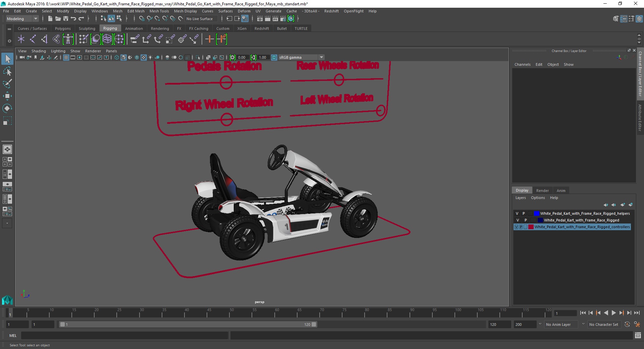The height and width of the screenshot is (349, 644).
Task: Toggle the color management ON button
Action: pos(274,57)
